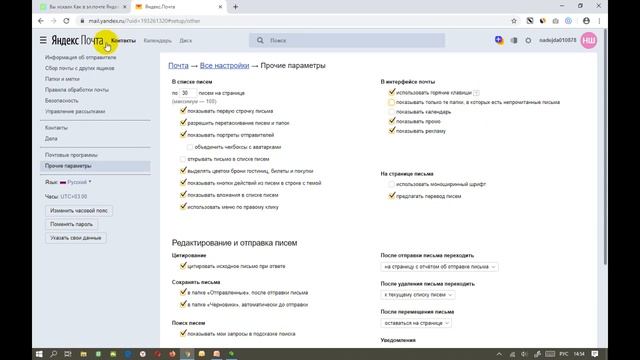
Task: Click Указать свои данные button
Action: tap(76, 238)
